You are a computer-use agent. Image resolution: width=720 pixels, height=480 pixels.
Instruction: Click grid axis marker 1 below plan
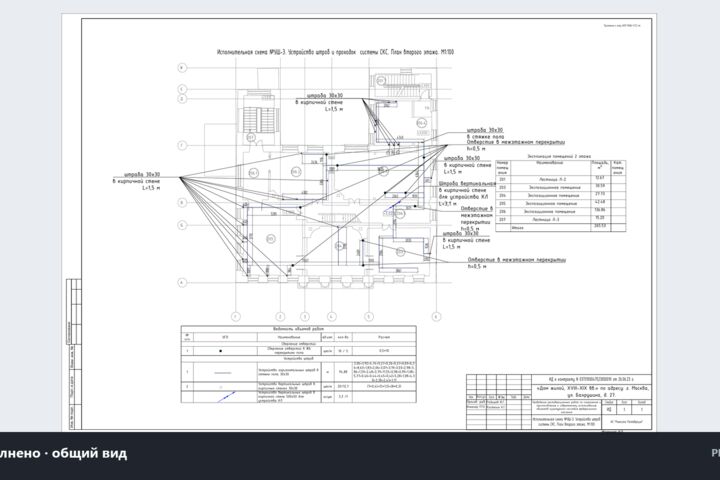[236, 316]
